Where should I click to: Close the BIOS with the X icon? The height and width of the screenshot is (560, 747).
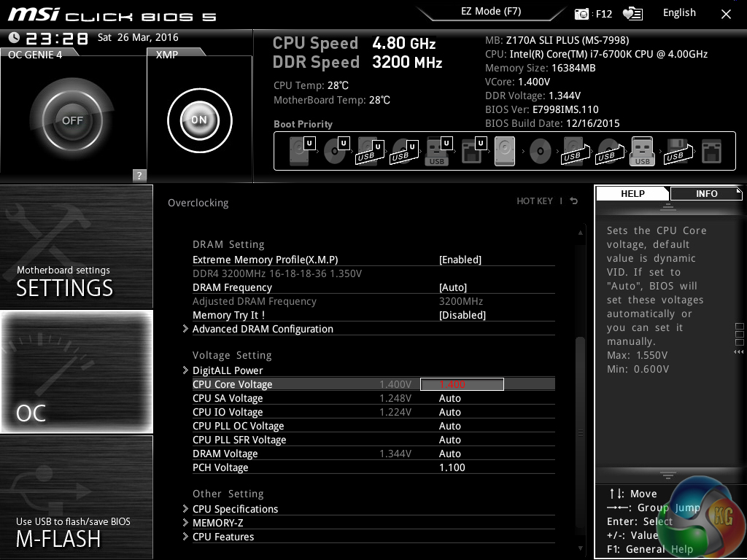tap(726, 15)
